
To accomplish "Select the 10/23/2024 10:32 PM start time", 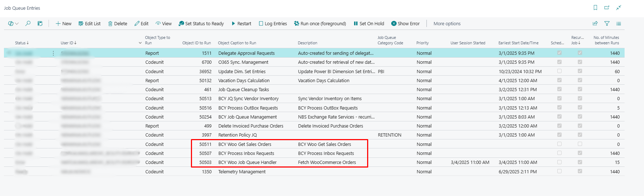I will [x=520, y=72].
